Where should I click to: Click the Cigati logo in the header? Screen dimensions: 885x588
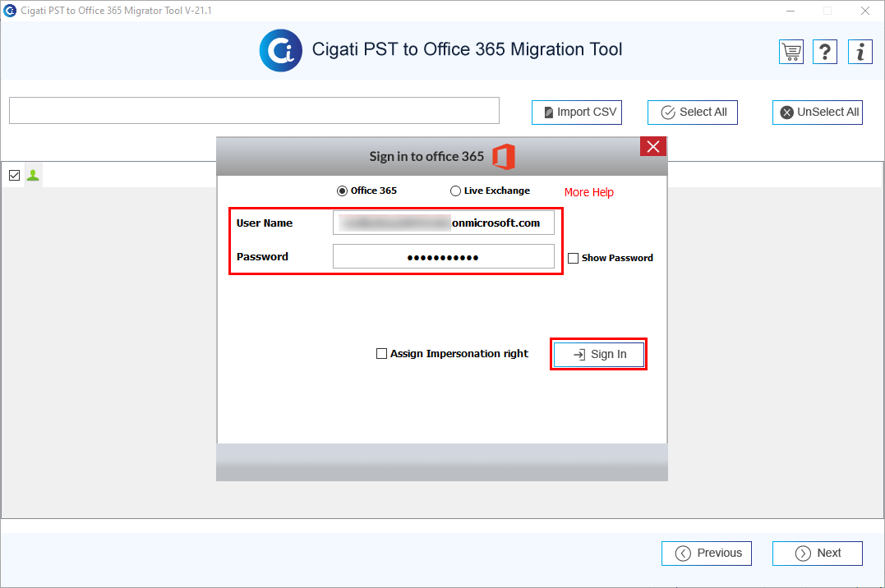tap(280, 50)
